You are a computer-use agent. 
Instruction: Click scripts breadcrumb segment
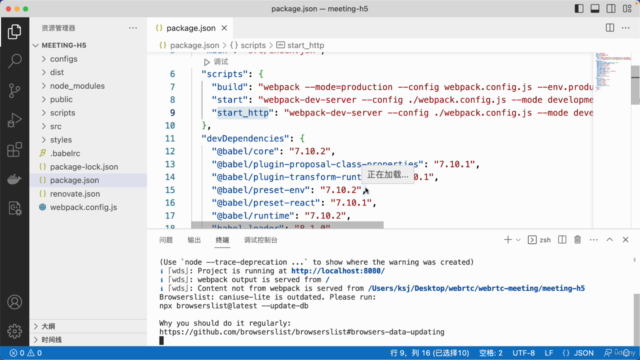point(248,45)
